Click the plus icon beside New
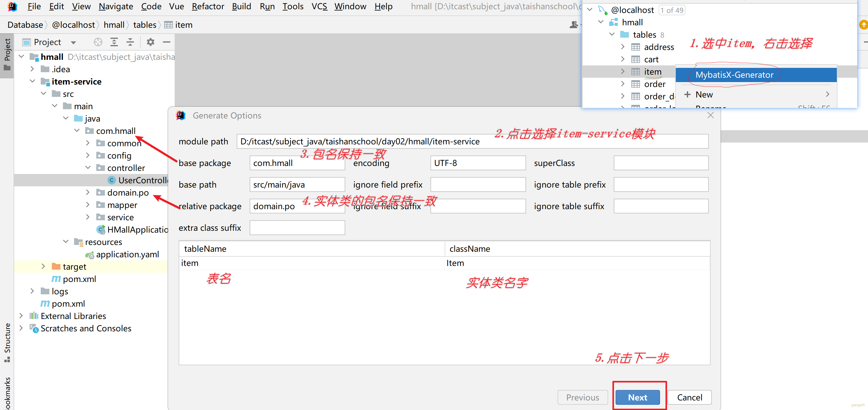 [687, 94]
